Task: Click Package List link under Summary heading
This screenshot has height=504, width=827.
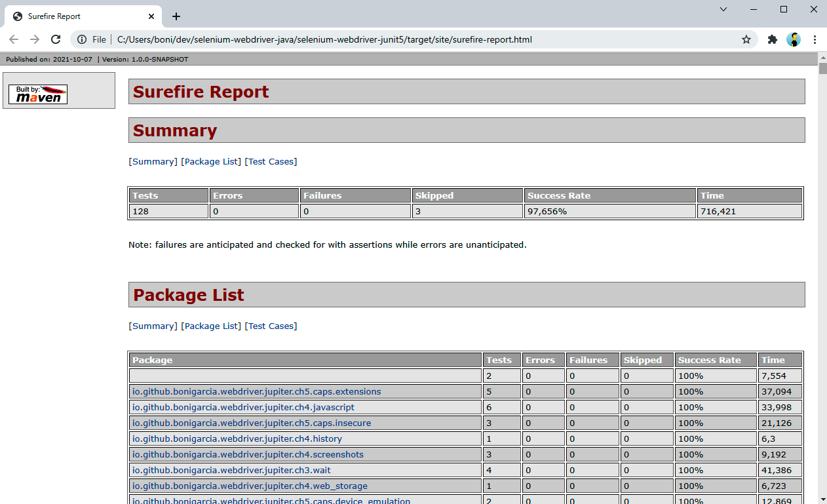Action: (x=211, y=161)
